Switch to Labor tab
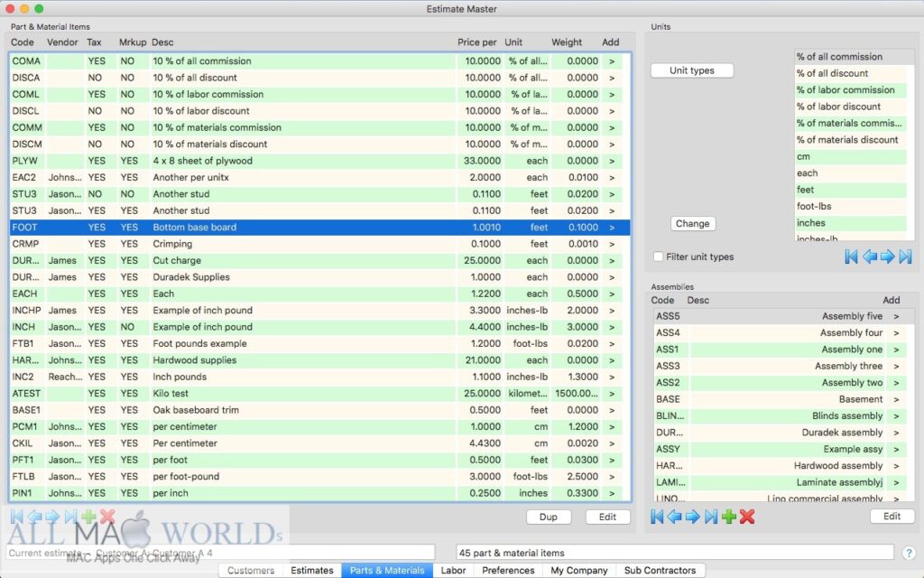924x578 pixels. click(453, 571)
